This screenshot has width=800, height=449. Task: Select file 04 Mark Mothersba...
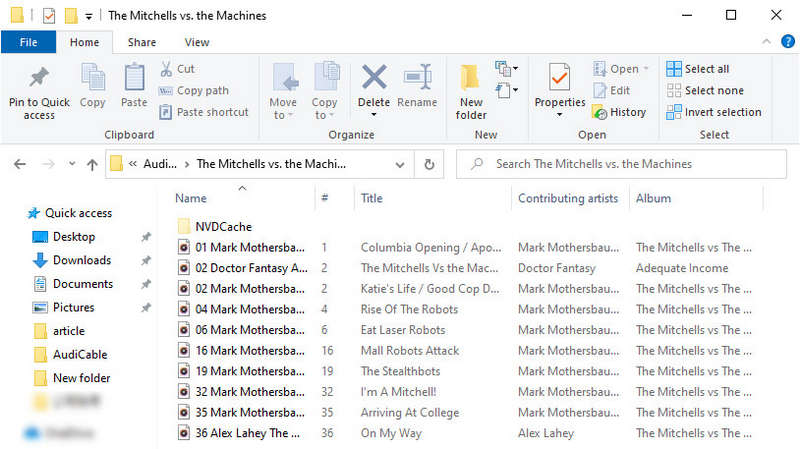coord(241,309)
